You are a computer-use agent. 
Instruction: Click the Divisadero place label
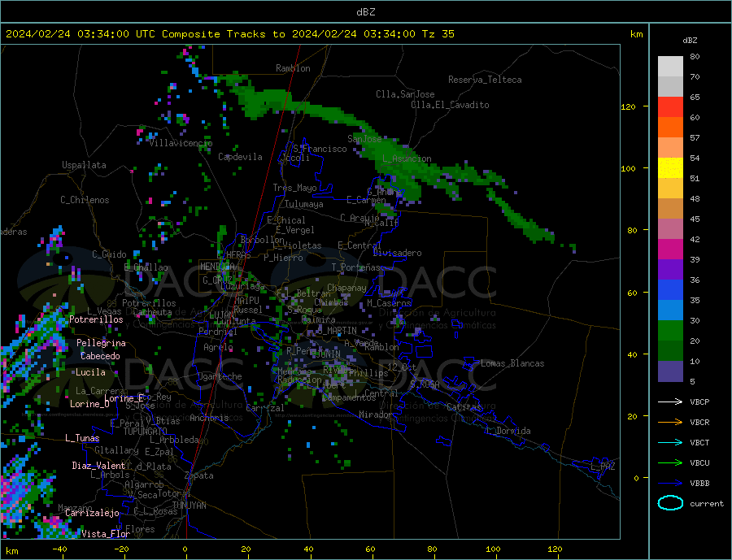[x=397, y=253]
